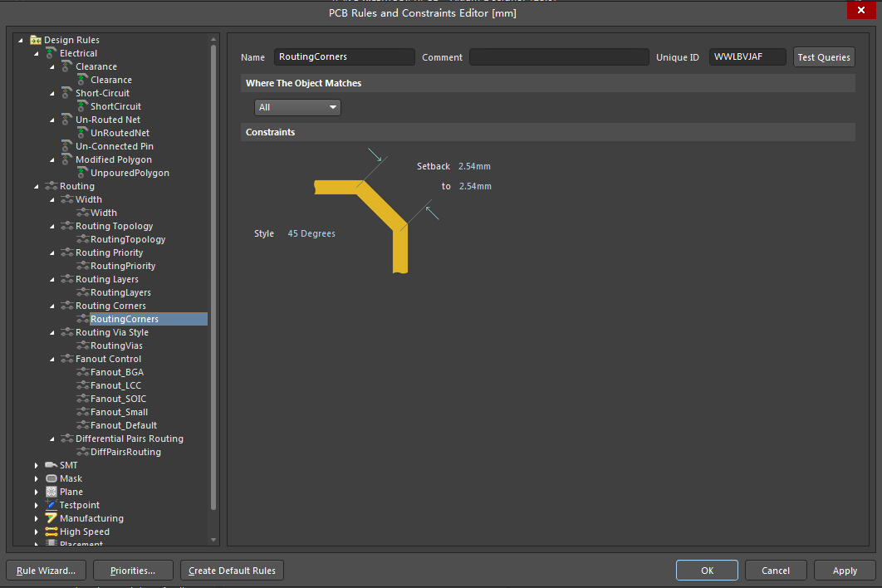882x588 pixels.
Task: Click in the Comment input field
Action: click(x=557, y=56)
